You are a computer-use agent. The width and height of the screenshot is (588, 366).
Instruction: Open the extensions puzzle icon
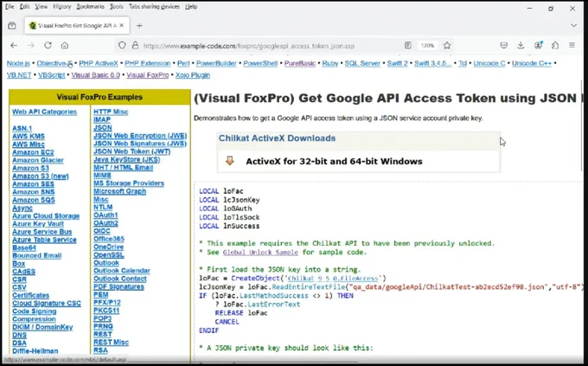coord(555,45)
